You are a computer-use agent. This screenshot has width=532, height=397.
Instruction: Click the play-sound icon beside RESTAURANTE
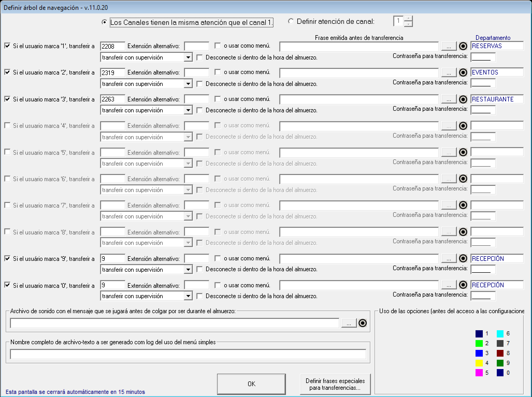click(463, 99)
